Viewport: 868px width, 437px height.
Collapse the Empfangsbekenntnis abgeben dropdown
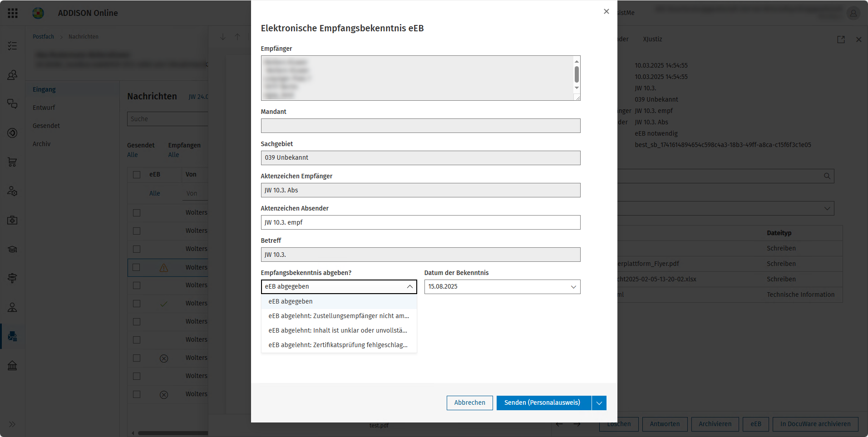click(x=409, y=287)
